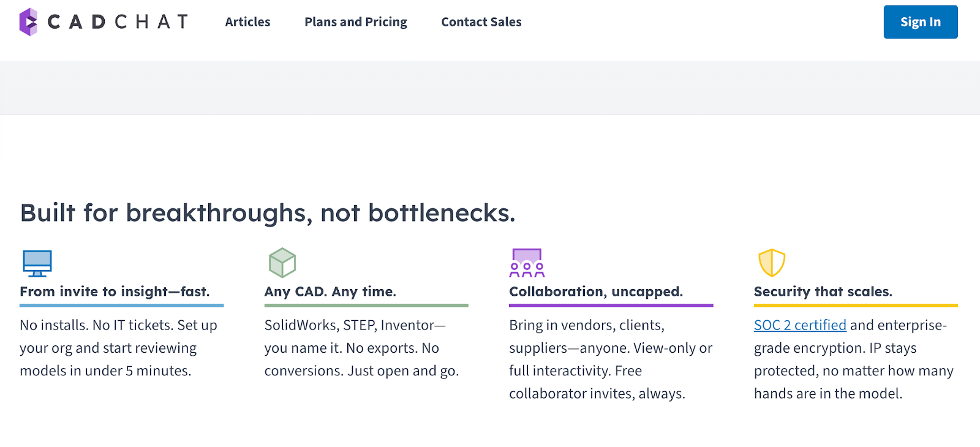Image resolution: width=980 pixels, height=447 pixels.
Task: Click the paragraph mentioning free collaborator invites
Action: [611, 359]
